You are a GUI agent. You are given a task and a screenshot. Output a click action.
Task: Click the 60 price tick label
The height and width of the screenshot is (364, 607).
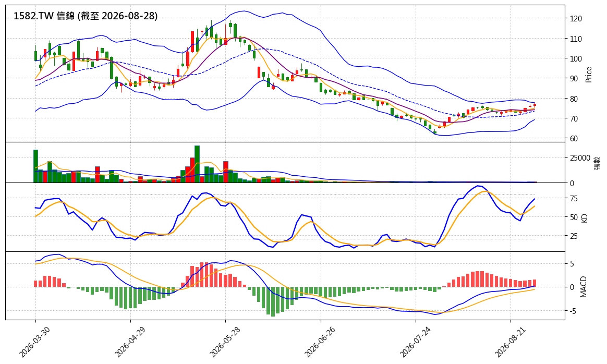[574, 139]
